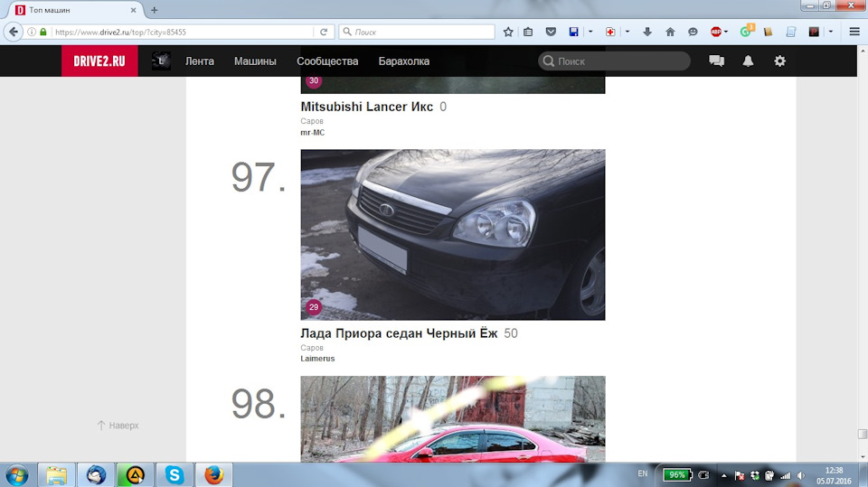
Task: Go back with the browser back arrow
Action: [14, 33]
